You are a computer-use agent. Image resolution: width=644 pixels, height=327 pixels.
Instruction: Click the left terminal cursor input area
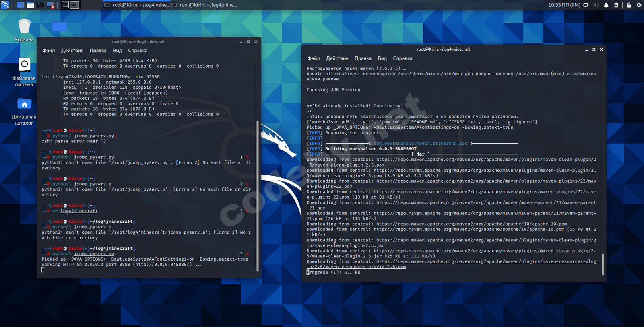pyautogui.click(x=43, y=270)
